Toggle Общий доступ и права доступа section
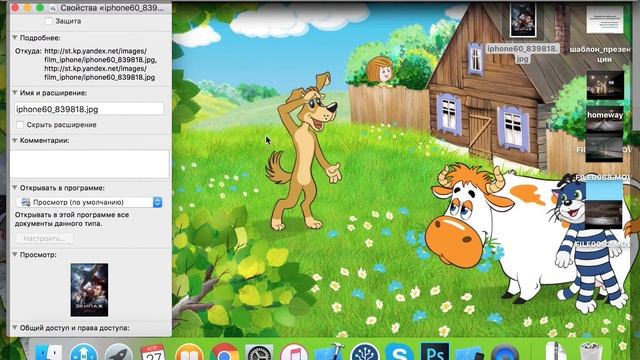This screenshot has width=640, height=360. tap(15, 327)
